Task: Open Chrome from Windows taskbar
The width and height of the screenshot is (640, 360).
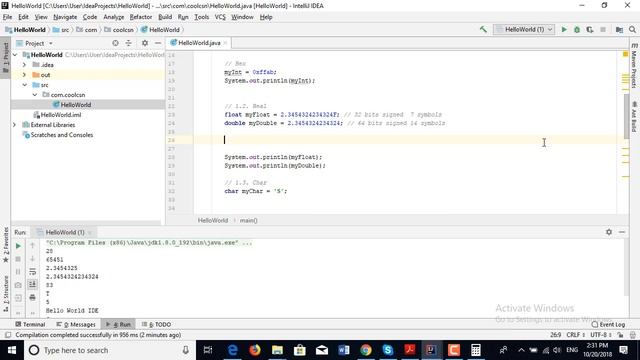Action: click(x=366, y=350)
